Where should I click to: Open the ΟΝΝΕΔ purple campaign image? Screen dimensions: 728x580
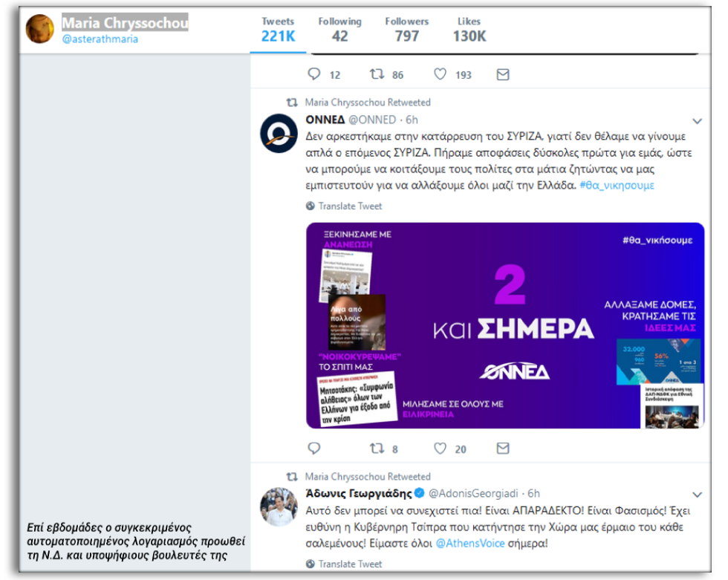(x=505, y=325)
